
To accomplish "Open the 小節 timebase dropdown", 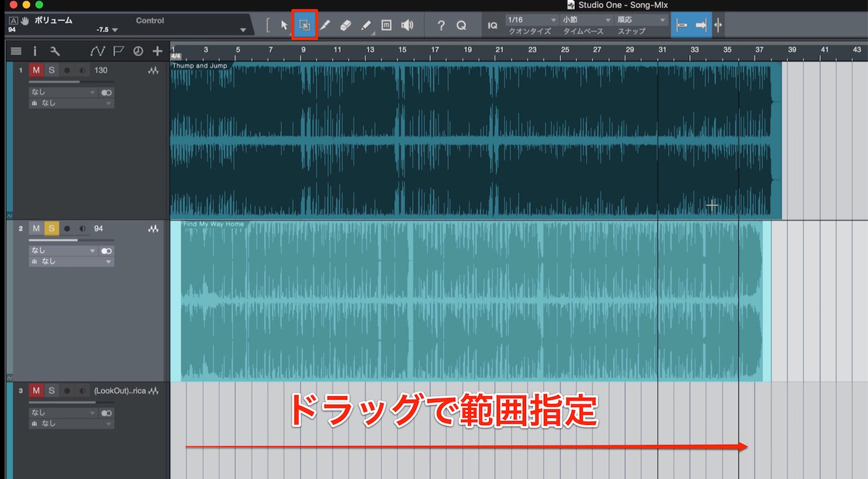I will [586, 20].
